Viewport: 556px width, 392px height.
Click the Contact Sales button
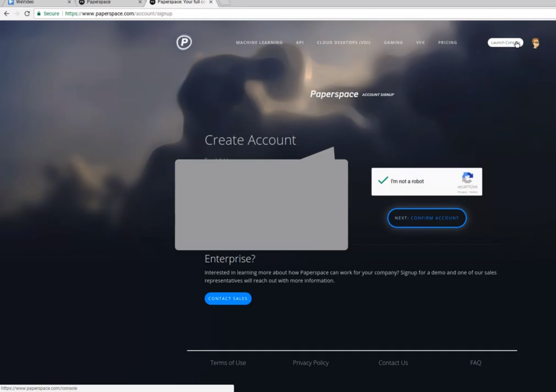coord(228,299)
